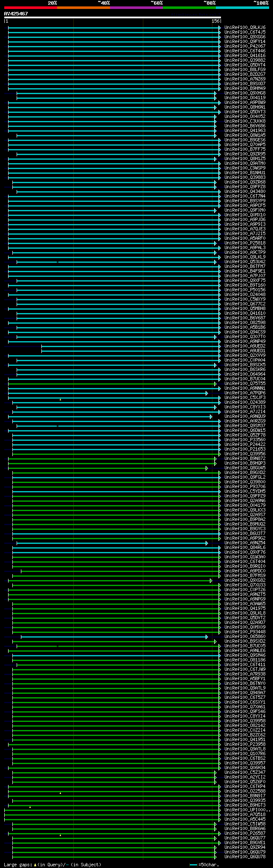This screenshot has width=273, height=868.
Task: Open hit UniRef100_B8LFG9
Action: tap(245, 69)
